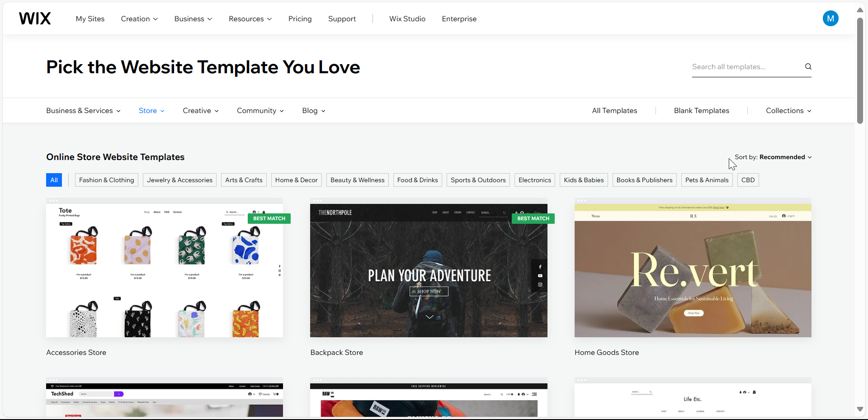This screenshot has width=868, height=420.
Task: View All Templates
Action: tap(614, 111)
